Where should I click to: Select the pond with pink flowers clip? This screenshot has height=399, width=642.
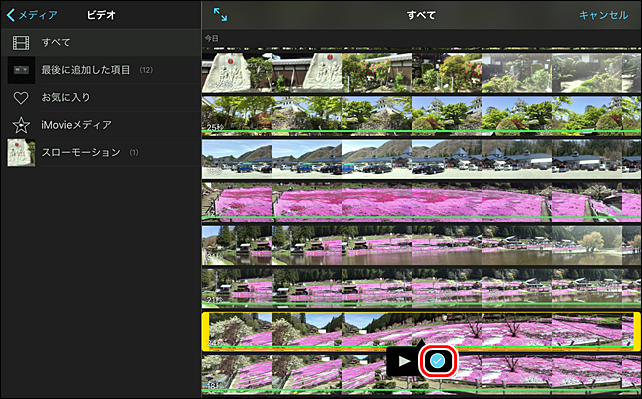click(x=421, y=246)
